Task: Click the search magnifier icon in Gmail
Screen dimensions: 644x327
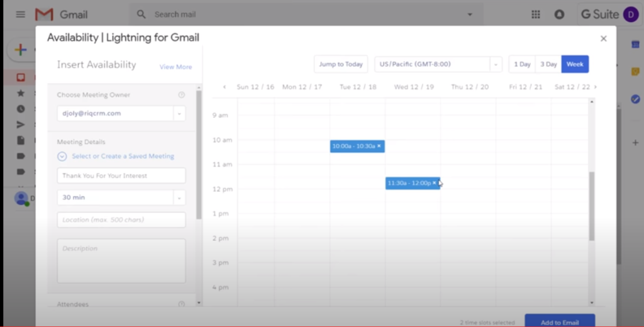Action: [x=141, y=14]
